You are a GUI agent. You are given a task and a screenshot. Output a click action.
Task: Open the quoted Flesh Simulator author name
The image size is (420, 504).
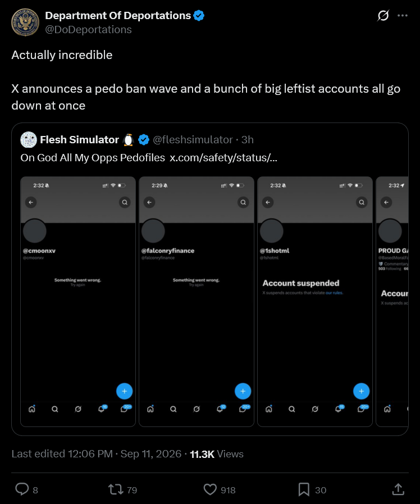pos(79,140)
